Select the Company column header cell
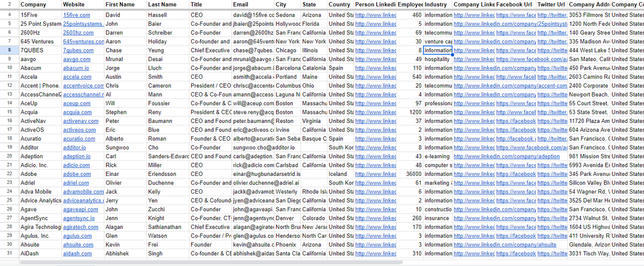The image size is (644, 266). pos(32,4)
